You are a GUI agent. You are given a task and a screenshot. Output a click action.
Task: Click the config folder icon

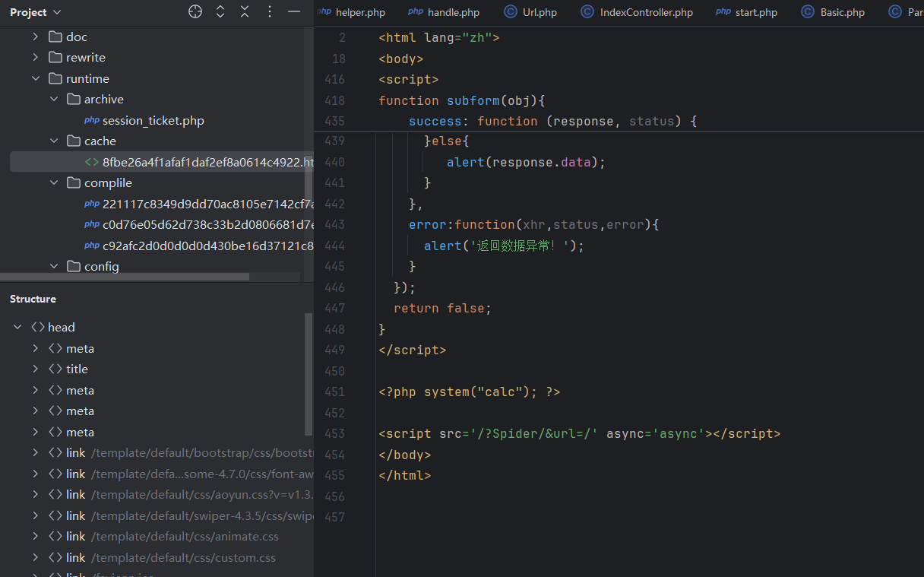click(x=73, y=266)
